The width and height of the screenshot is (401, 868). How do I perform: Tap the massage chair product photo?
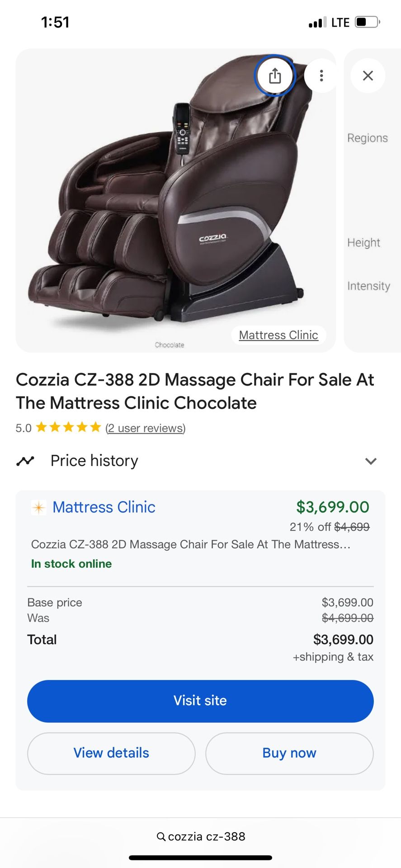tap(176, 199)
